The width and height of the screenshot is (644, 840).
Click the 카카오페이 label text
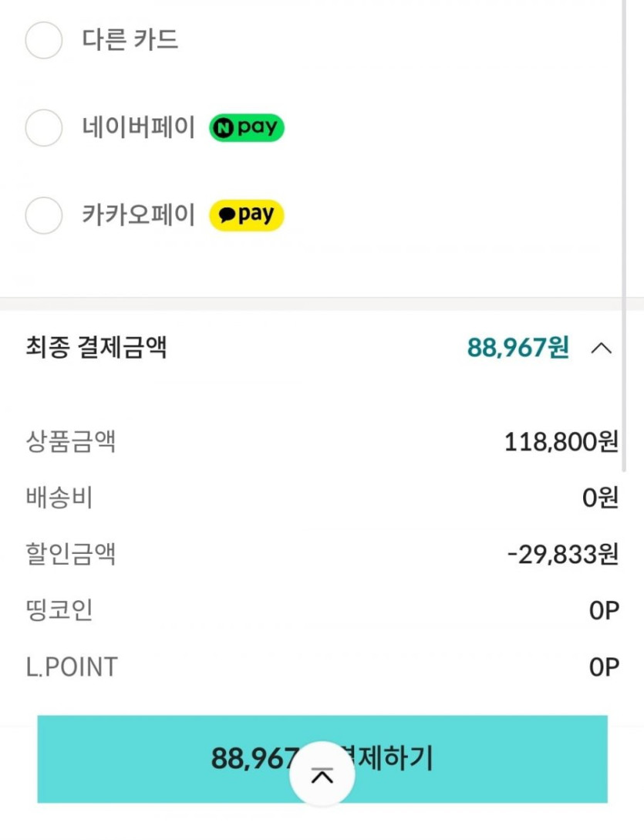tap(139, 214)
